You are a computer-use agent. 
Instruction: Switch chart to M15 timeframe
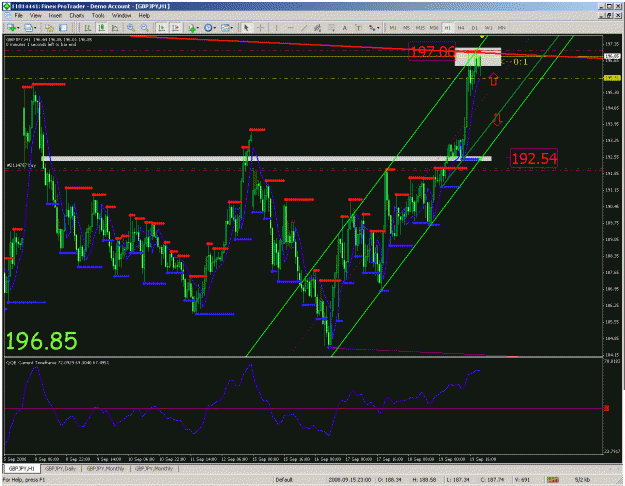point(420,28)
